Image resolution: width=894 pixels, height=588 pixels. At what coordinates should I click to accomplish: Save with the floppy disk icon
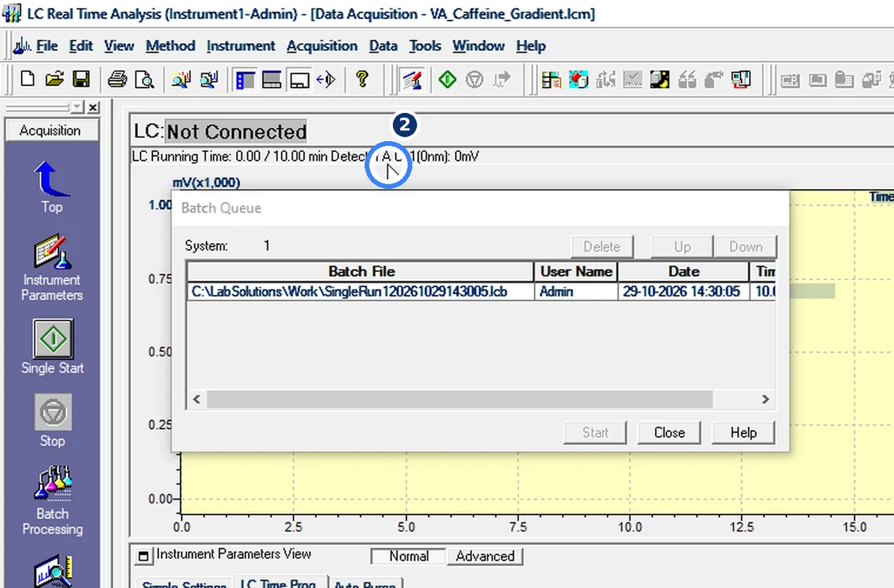[x=81, y=79]
